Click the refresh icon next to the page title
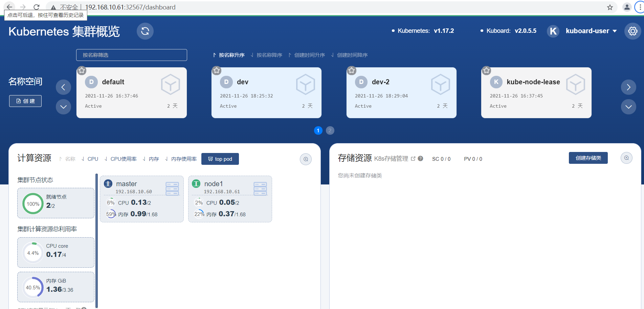The image size is (644, 309). [145, 31]
